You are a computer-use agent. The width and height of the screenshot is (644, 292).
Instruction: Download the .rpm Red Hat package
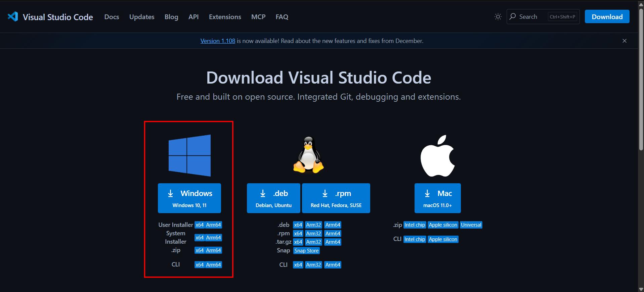(336, 198)
